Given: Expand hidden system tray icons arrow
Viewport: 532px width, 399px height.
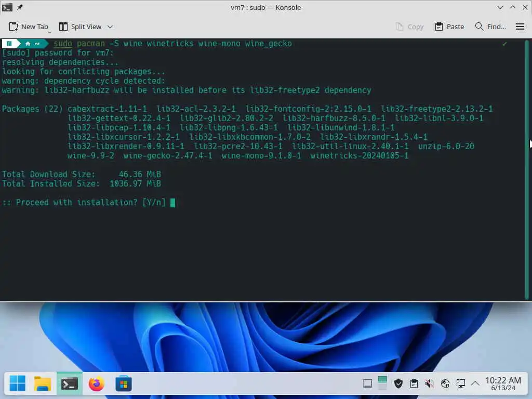Looking at the screenshot, I should click(x=475, y=384).
